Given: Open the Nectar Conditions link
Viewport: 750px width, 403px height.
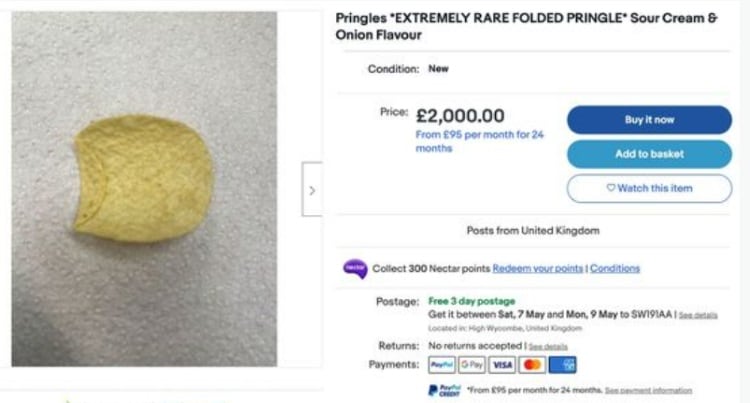Looking at the screenshot, I should point(615,268).
